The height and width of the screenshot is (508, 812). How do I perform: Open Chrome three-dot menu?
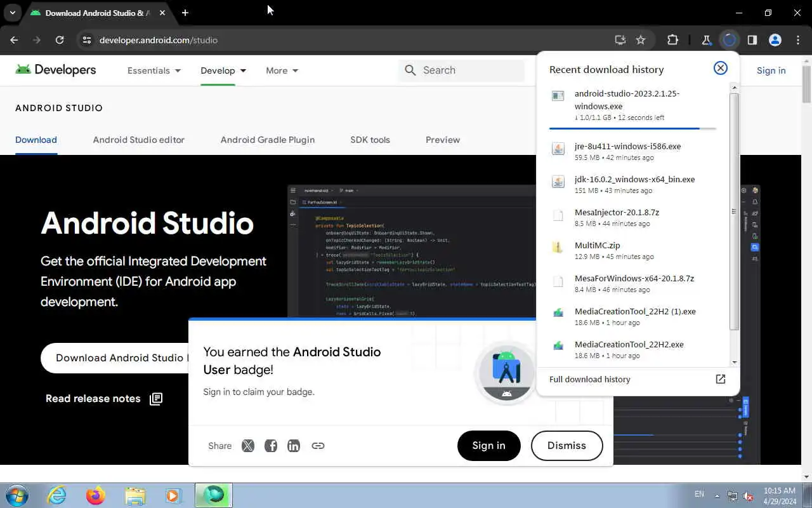click(797, 40)
